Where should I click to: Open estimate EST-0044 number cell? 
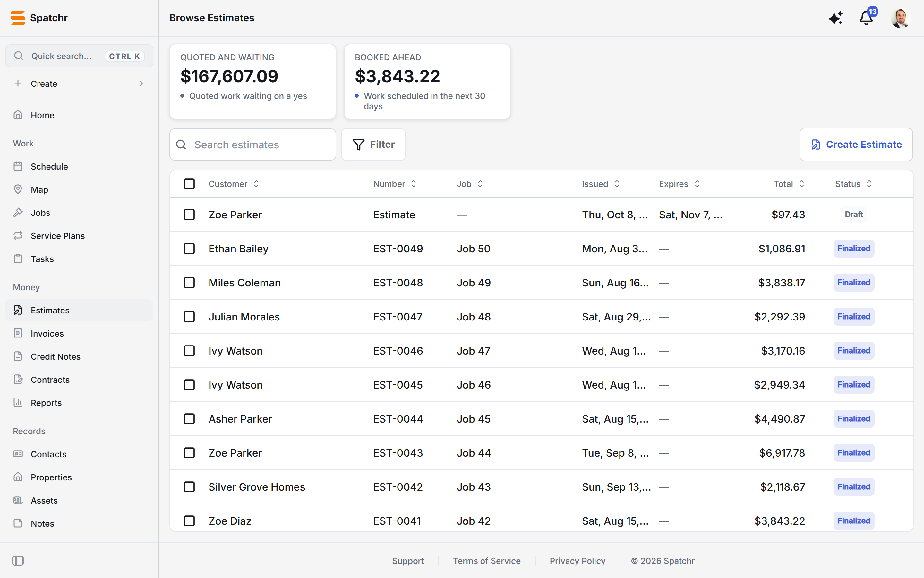click(x=398, y=419)
